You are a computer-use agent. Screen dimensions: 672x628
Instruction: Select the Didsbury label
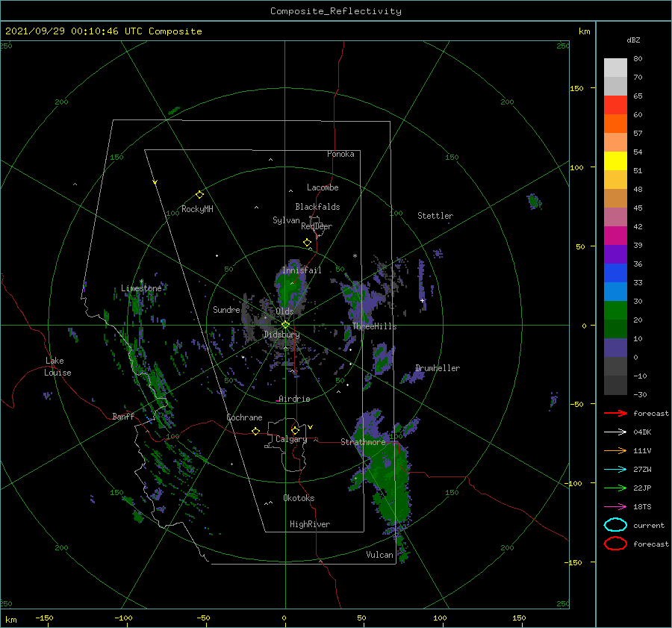281,335
